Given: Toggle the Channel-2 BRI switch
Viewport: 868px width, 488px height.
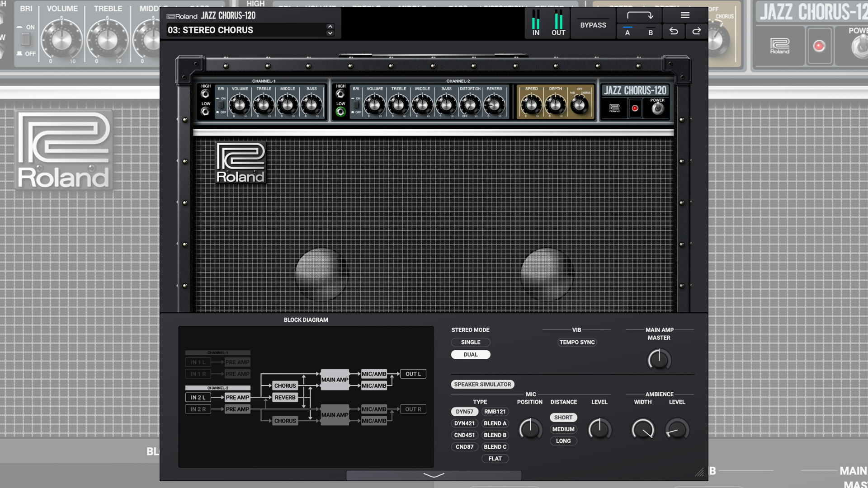Looking at the screenshot, I should [x=356, y=104].
